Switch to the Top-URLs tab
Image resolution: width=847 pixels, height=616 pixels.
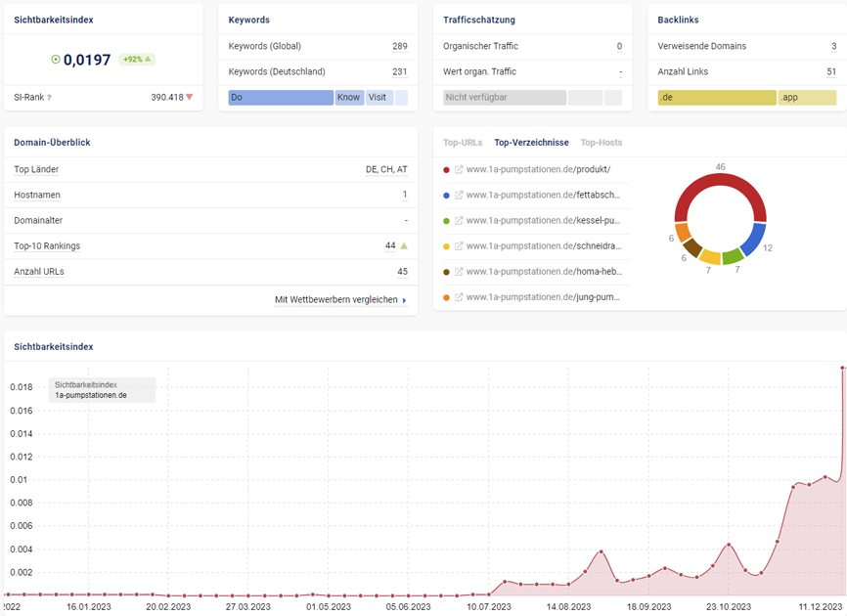point(463,143)
